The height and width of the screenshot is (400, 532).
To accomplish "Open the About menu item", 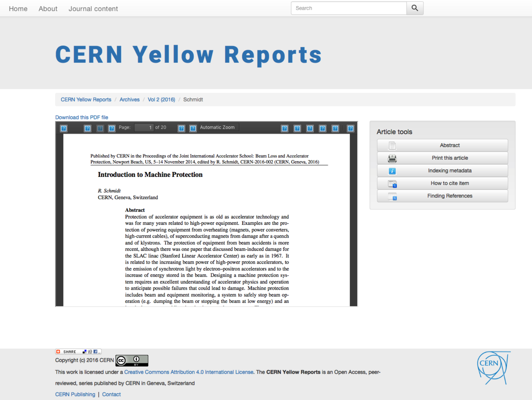I will coord(48,9).
